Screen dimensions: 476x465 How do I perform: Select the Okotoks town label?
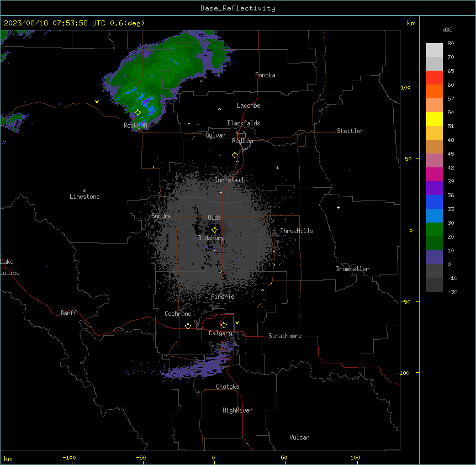228,387
